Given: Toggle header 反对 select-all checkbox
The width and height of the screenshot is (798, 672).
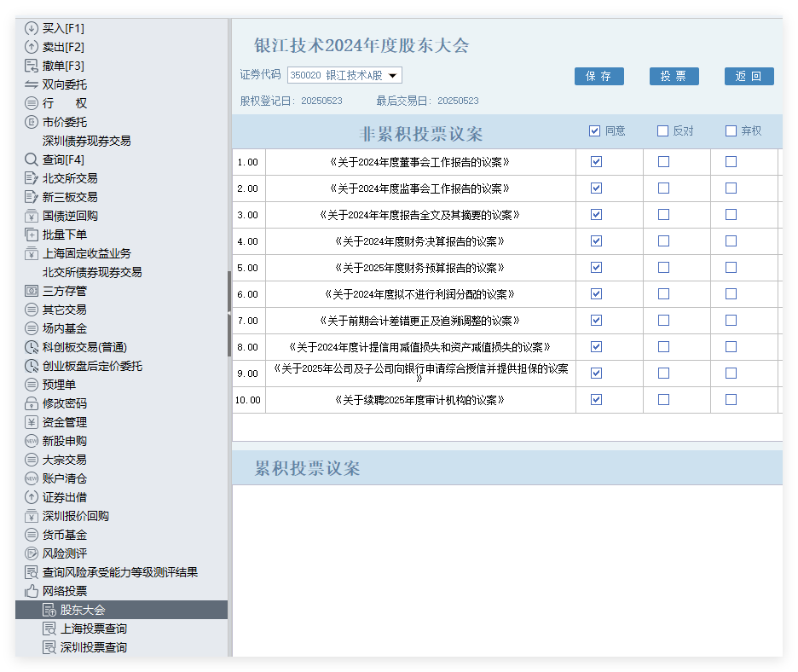Looking at the screenshot, I should [662, 131].
